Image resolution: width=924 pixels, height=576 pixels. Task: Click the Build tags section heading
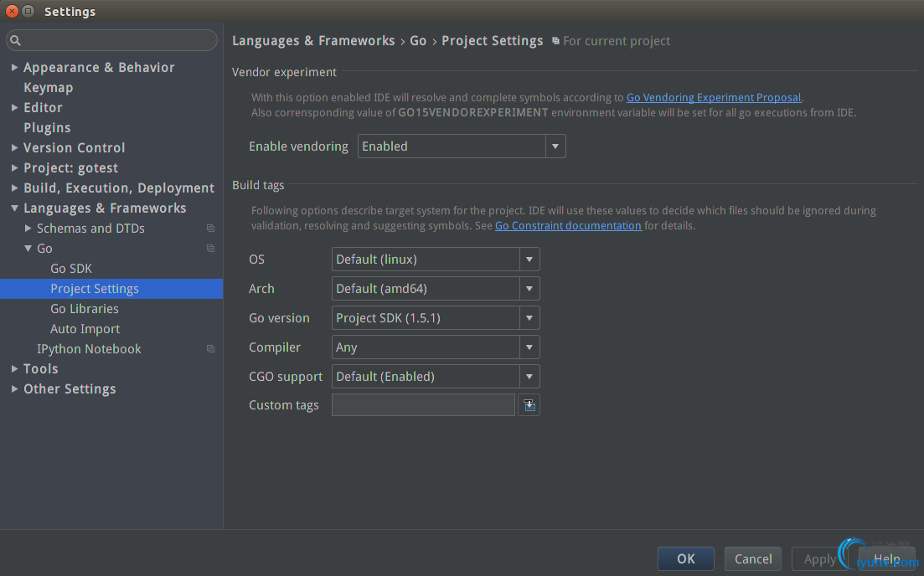click(x=258, y=185)
